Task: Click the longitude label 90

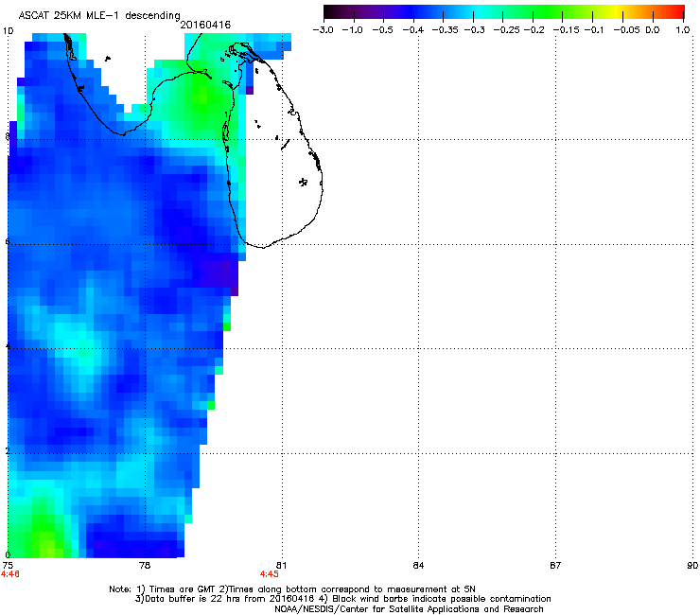Action: [692, 566]
